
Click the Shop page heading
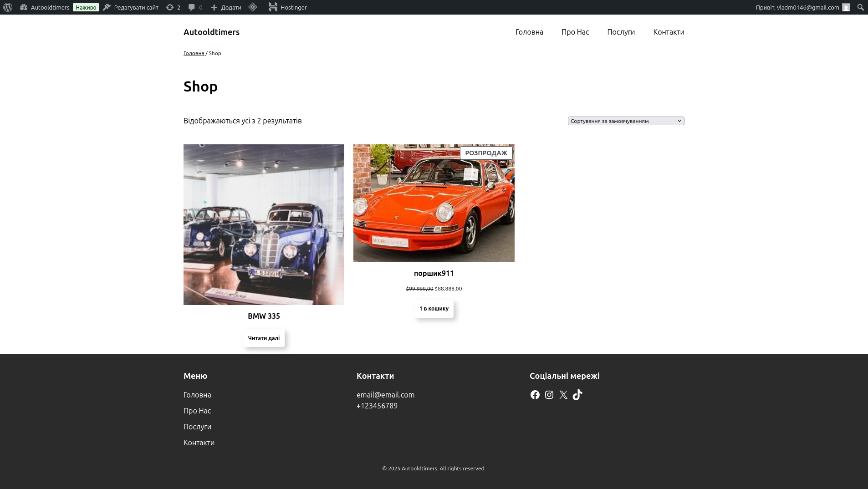click(x=200, y=87)
